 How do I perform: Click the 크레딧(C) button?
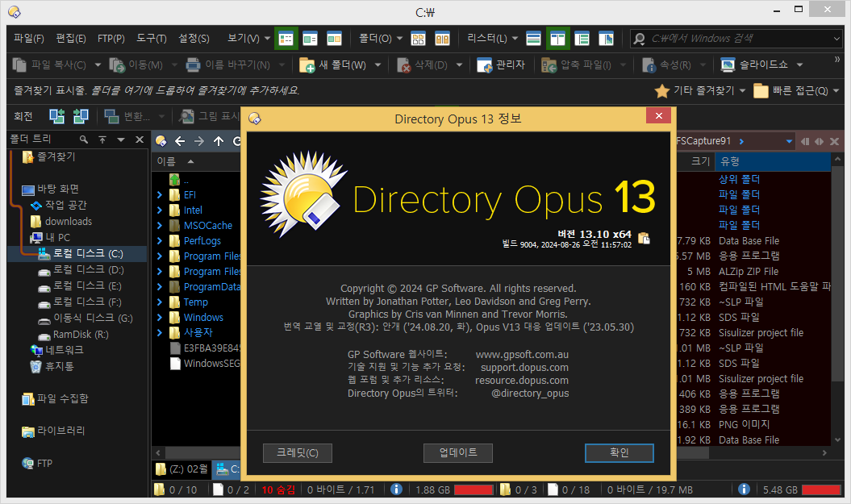298,453
